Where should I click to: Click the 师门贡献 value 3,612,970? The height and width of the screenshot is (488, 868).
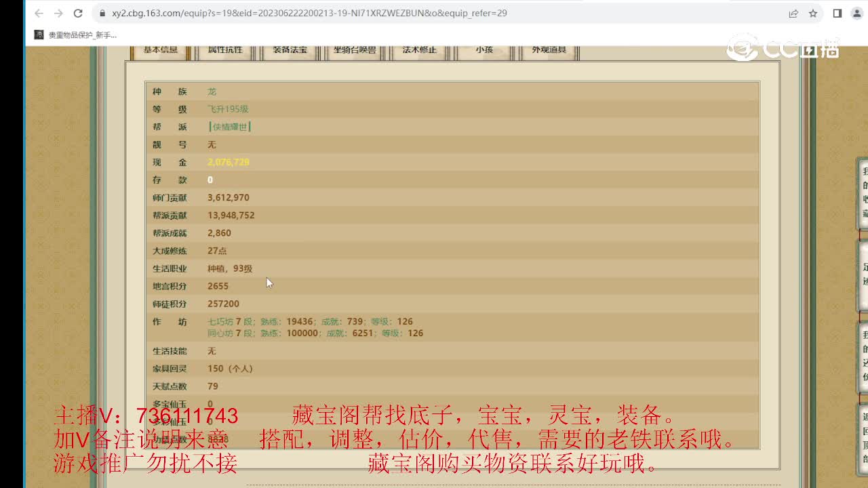[x=229, y=198]
